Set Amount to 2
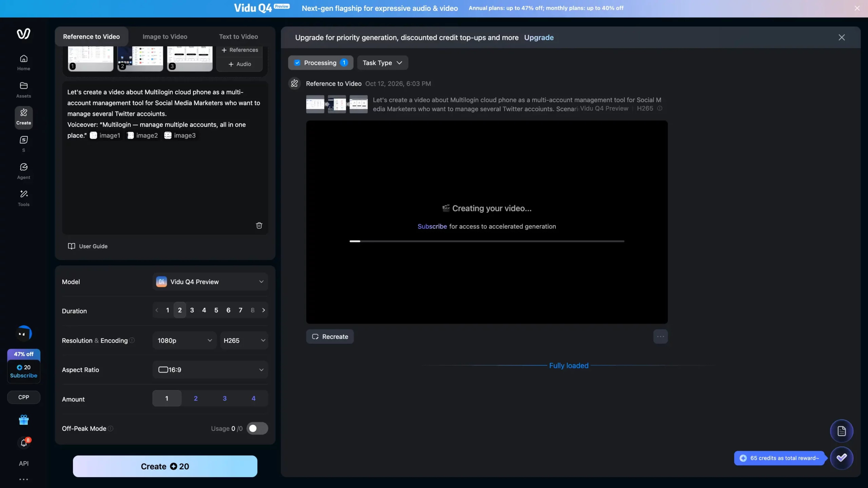The height and width of the screenshot is (488, 868). point(196,399)
